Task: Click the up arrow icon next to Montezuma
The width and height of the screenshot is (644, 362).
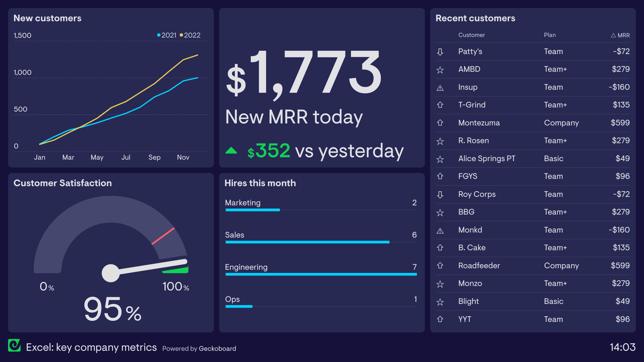Action: [x=440, y=123]
